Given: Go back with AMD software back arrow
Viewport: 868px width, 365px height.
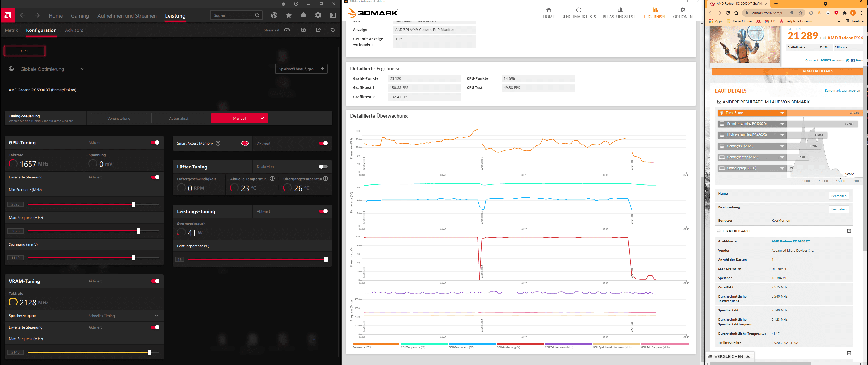Looking at the screenshot, I should tap(22, 15).
